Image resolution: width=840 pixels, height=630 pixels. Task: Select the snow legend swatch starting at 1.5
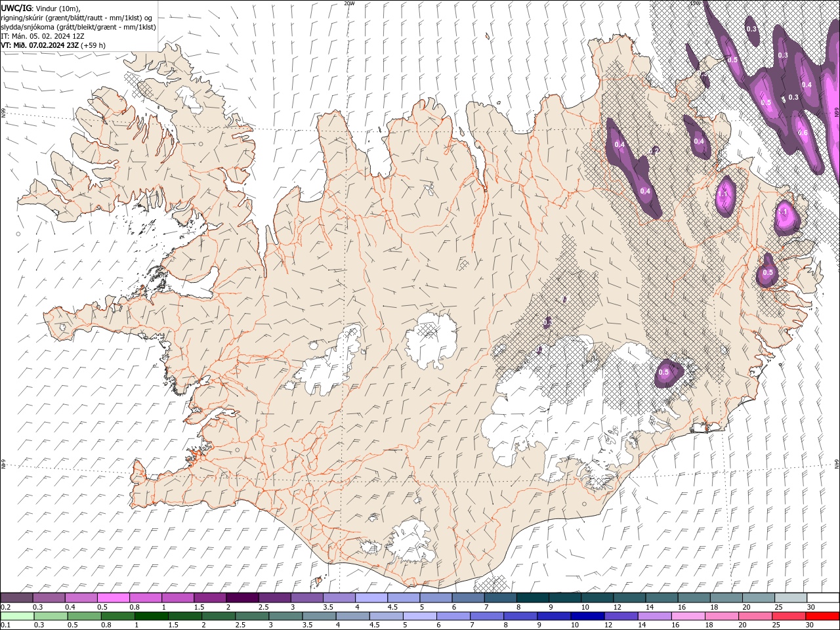(x=210, y=598)
